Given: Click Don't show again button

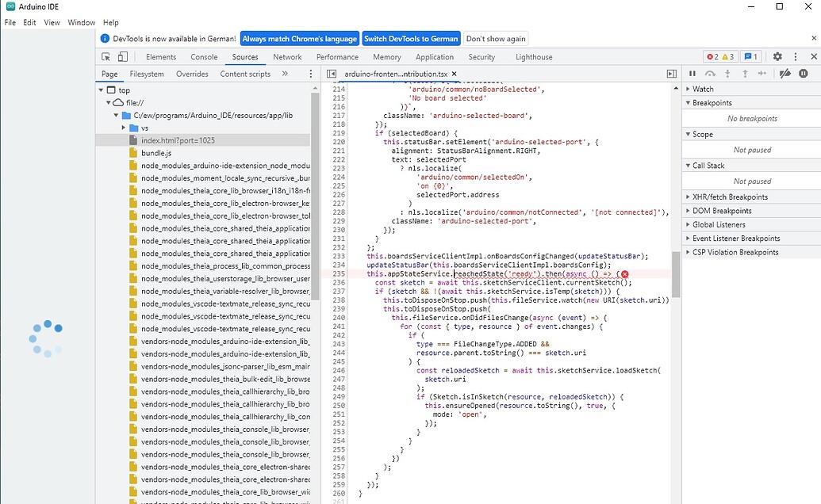Looking at the screenshot, I should [496, 39].
